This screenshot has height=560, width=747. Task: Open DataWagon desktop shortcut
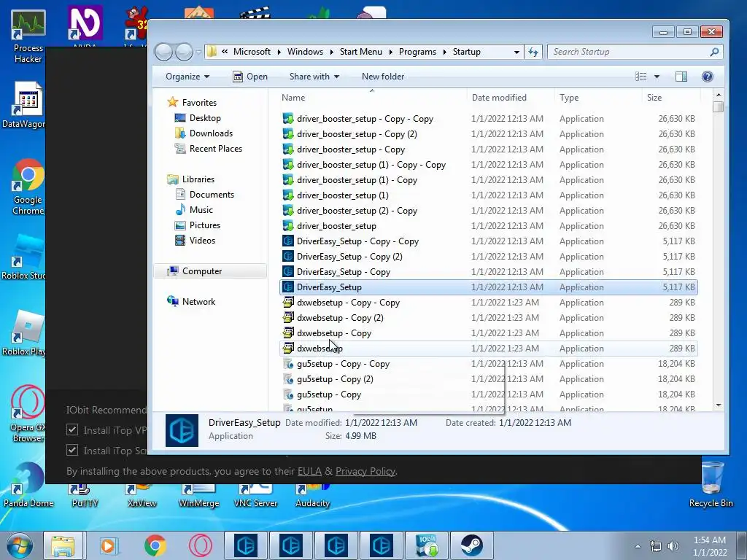[x=24, y=105]
